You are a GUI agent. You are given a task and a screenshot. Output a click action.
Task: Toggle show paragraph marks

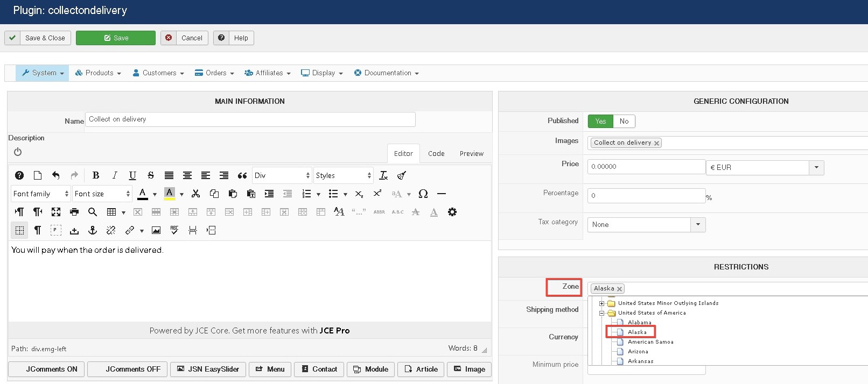(38, 230)
